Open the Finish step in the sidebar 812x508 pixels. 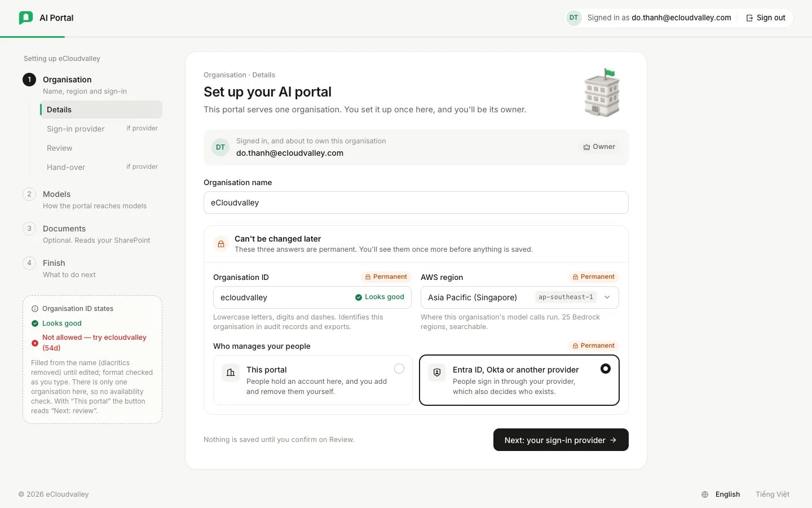pos(92,268)
